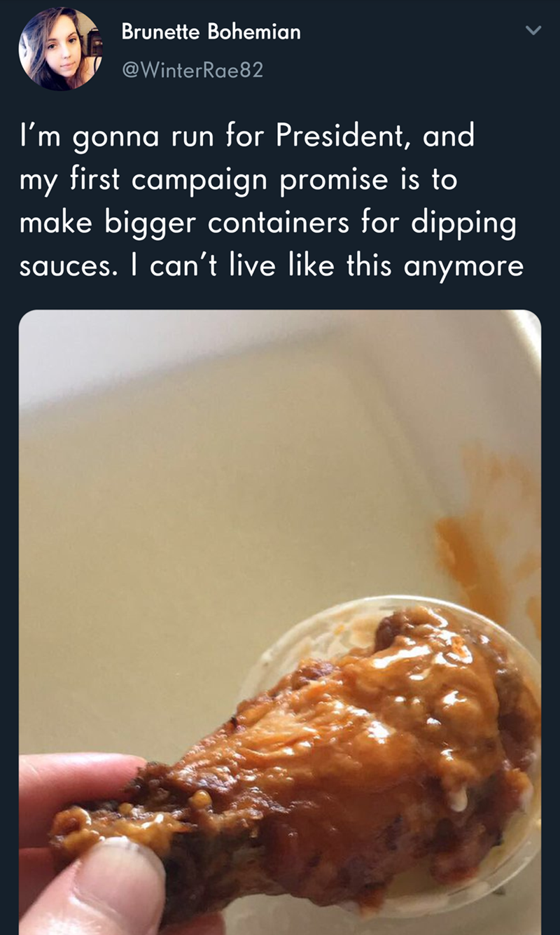This screenshot has height=935, width=560.
Task: Click the empty white container area
Action: (x=175, y=490)
